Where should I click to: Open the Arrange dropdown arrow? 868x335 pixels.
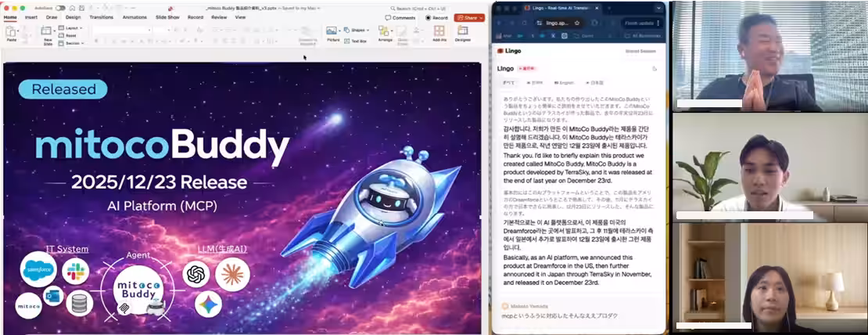[x=392, y=31]
